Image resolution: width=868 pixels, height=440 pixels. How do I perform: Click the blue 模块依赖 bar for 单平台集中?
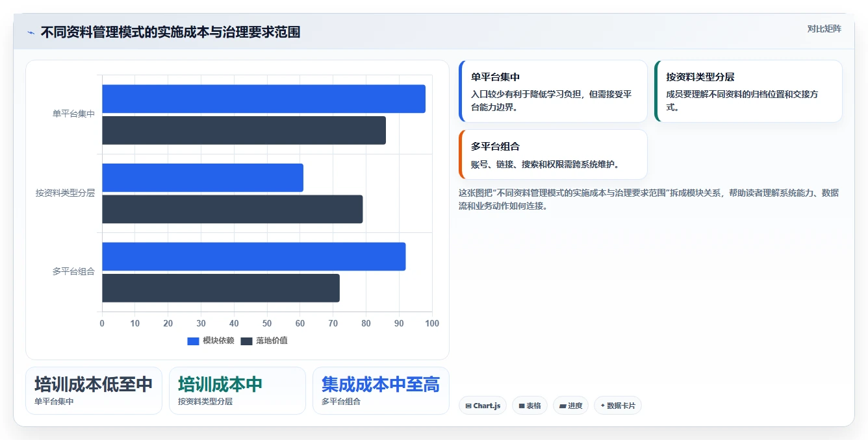(264, 99)
